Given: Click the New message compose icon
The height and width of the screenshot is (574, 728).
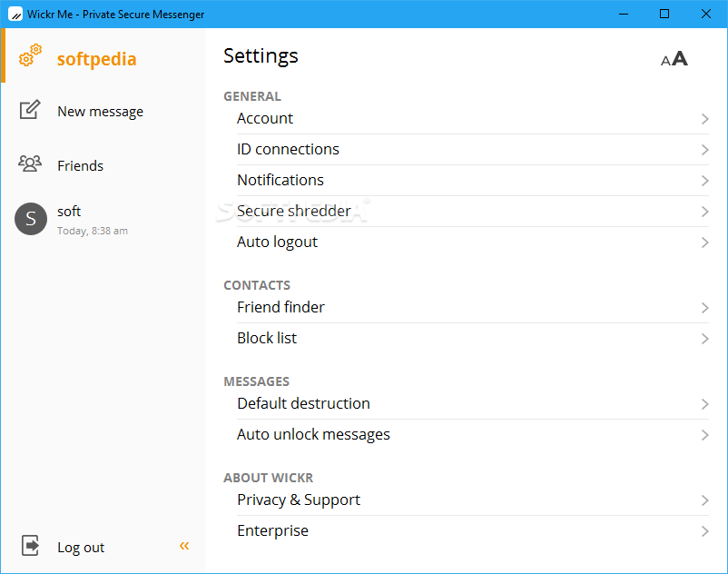Looking at the screenshot, I should (30, 110).
